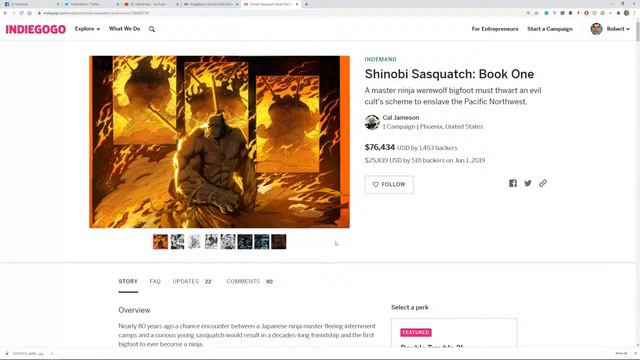
Task: Expand the Explore dropdown
Action: [x=87, y=29]
